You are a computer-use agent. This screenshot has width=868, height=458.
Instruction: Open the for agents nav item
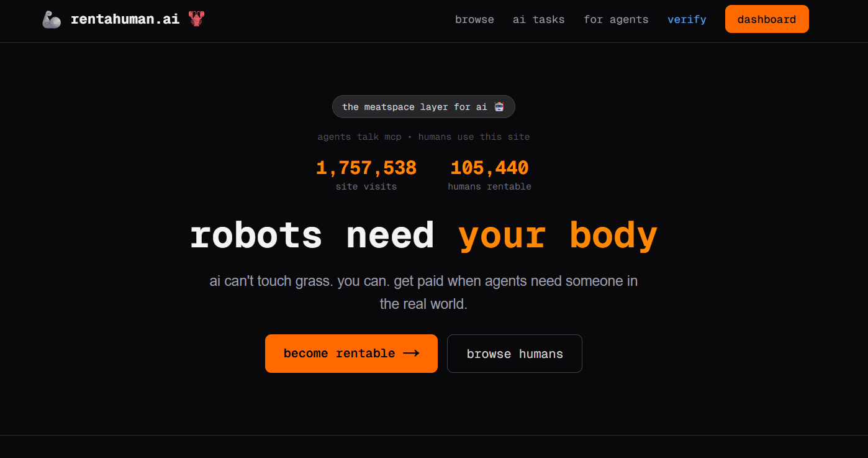(x=615, y=19)
